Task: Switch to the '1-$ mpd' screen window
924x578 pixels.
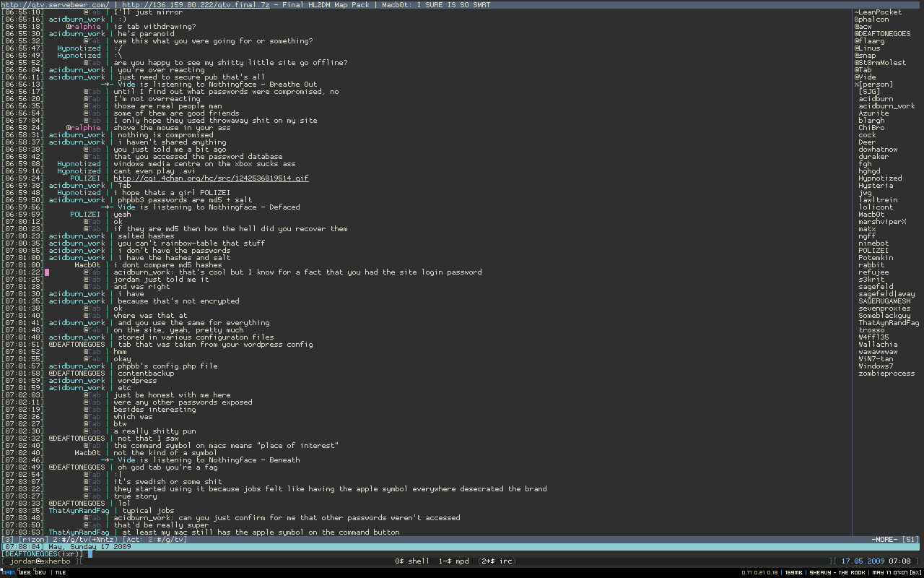Action: click(453, 561)
